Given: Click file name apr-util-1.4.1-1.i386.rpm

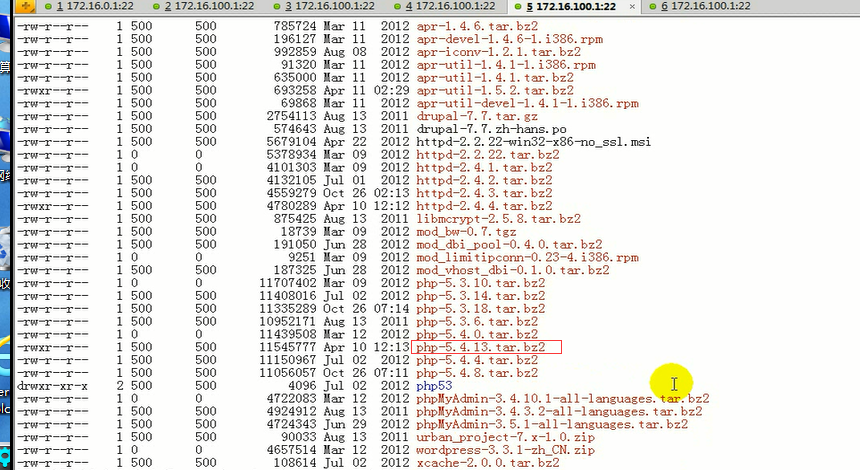Looking at the screenshot, I should pyautogui.click(x=506, y=65).
